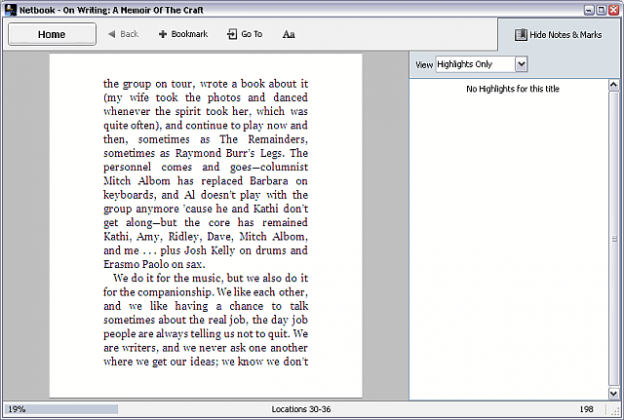Hide the Notes & Marks panel

pyautogui.click(x=558, y=34)
